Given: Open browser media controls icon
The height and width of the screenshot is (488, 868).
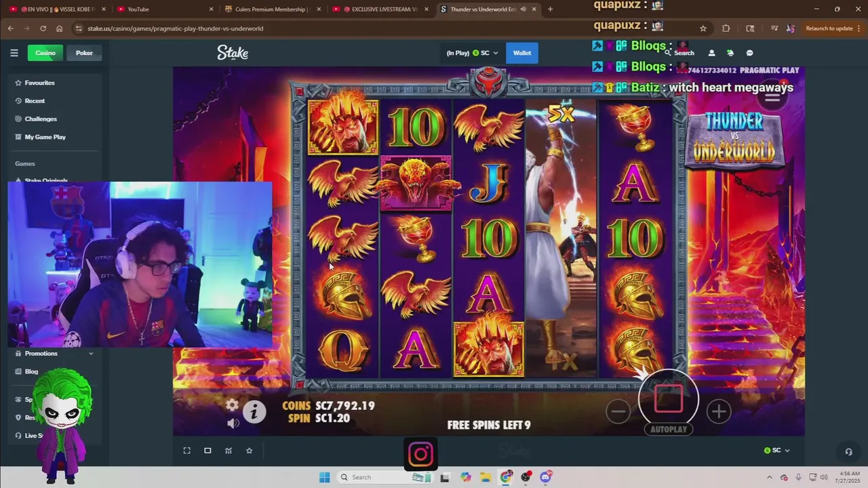Looking at the screenshot, I should [774, 28].
